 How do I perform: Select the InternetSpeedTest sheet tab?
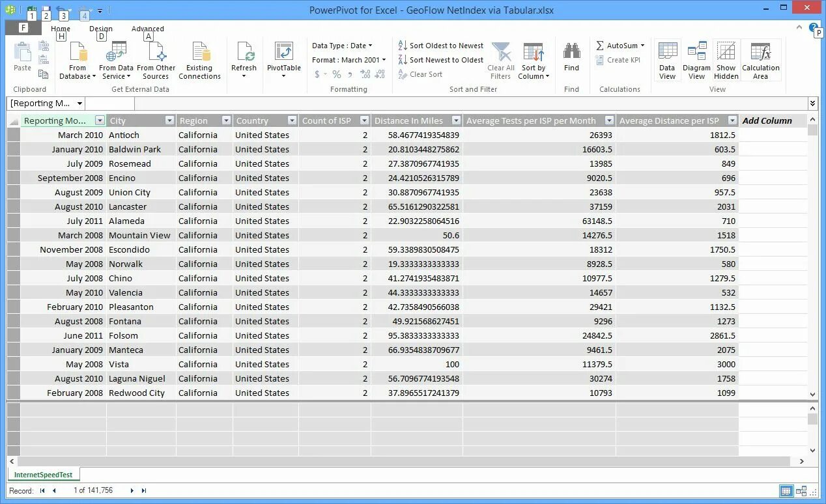[x=44, y=475]
